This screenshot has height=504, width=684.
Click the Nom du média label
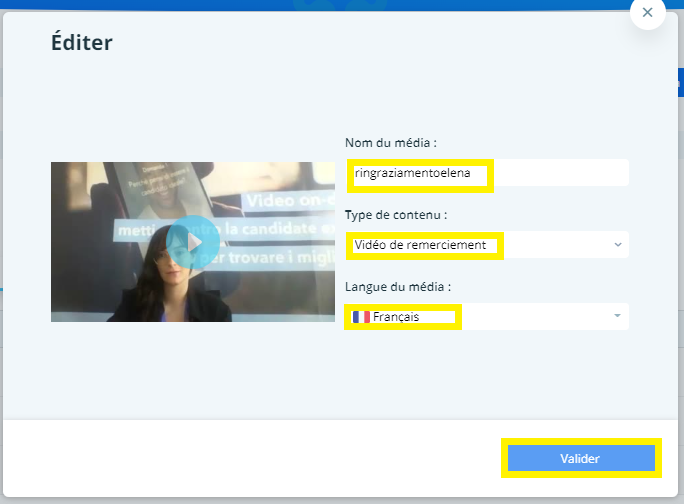pos(391,142)
